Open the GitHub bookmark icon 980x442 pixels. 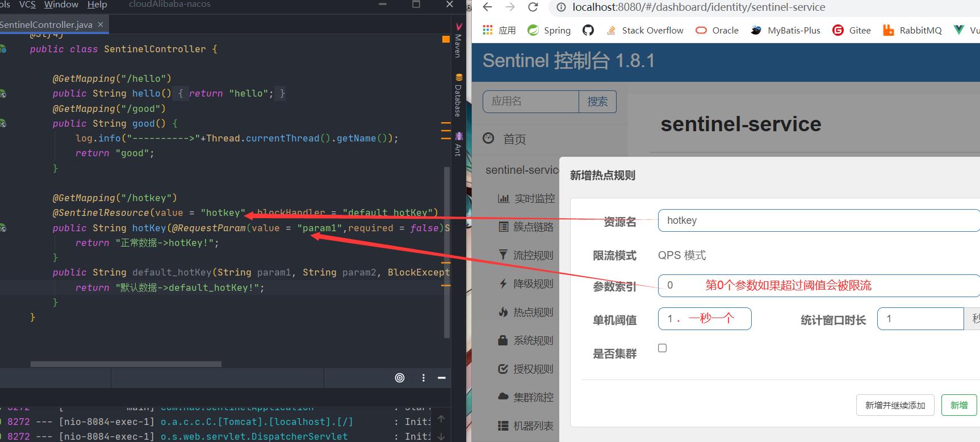[588, 30]
